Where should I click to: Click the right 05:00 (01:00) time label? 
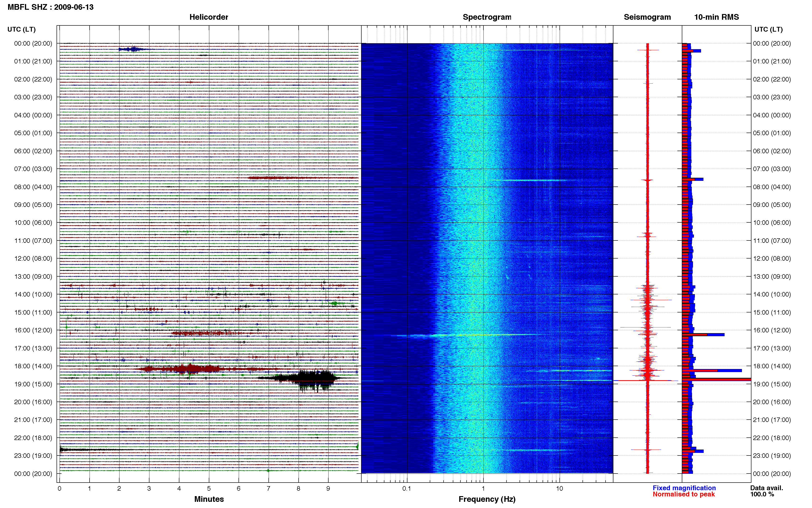coord(772,133)
